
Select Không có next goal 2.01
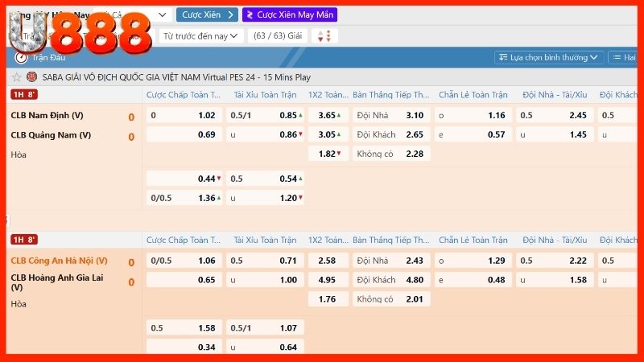coord(391,299)
